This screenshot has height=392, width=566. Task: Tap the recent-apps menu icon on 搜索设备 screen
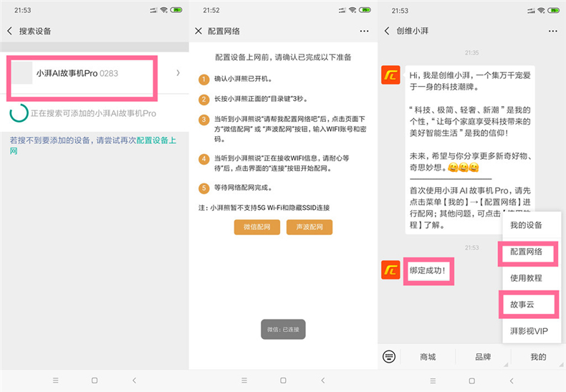coord(56,381)
